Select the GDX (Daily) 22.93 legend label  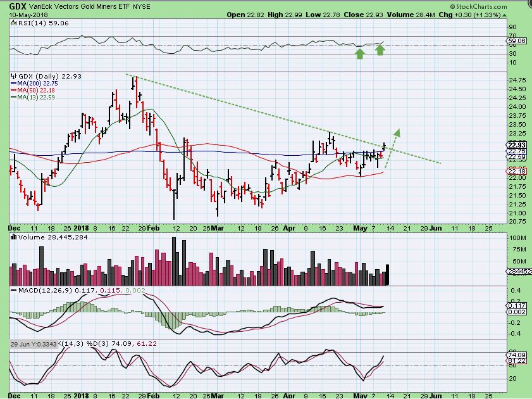tap(50, 76)
